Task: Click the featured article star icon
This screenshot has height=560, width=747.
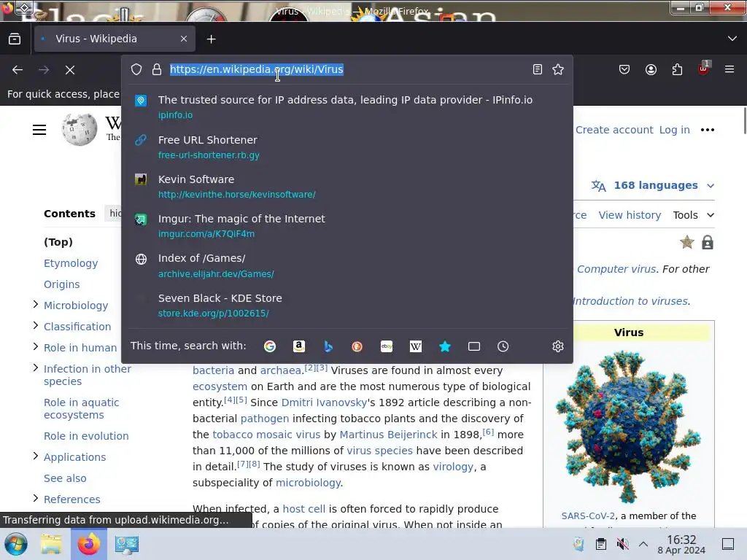Action: [x=687, y=242]
